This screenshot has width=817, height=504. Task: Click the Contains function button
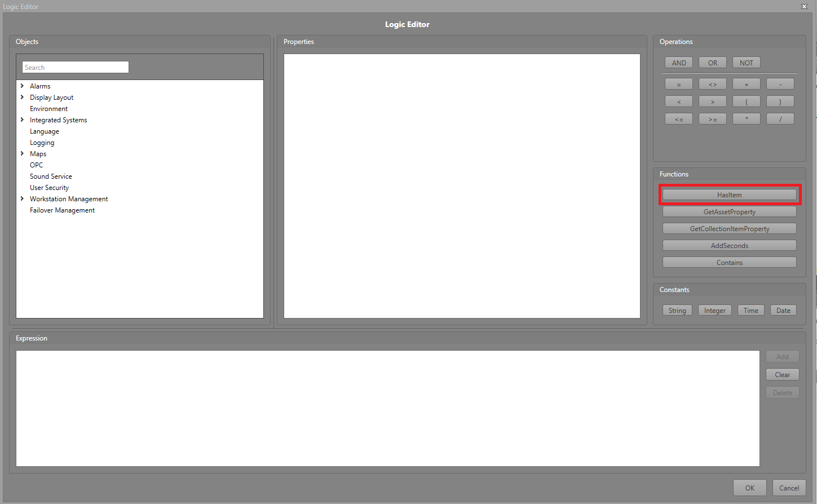pos(729,263)
